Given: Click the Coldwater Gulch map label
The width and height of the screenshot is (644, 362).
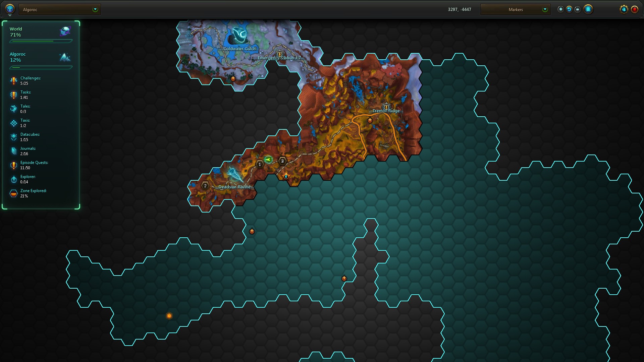Looking at the screenshot, I should pyautogui.click(x=239, y=49).
